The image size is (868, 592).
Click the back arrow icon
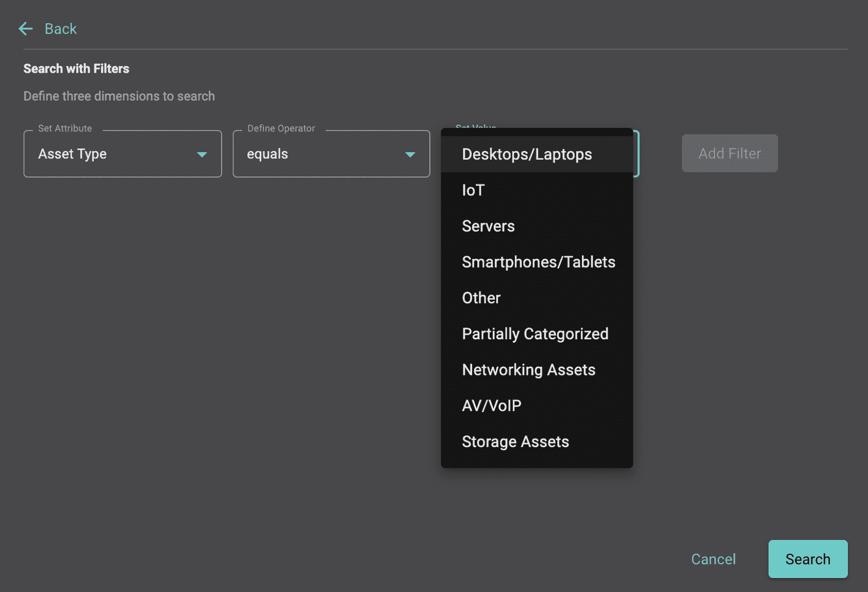tap(25, 29)
